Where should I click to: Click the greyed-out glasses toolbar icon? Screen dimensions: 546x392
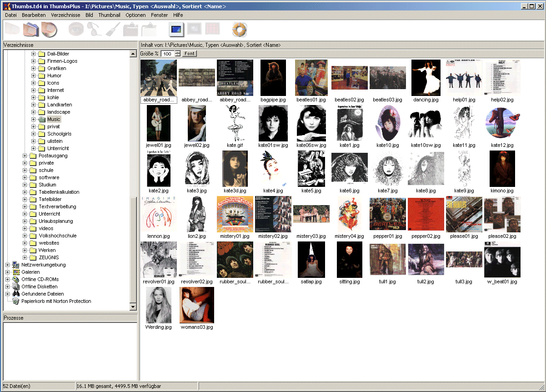pyautogui.click(x=95, y=30)
